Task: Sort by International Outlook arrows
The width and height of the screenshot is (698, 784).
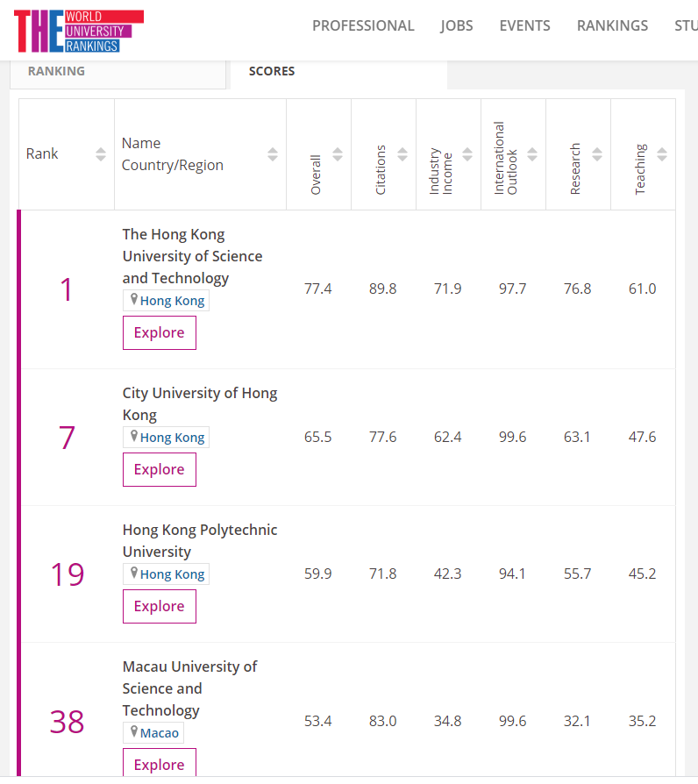Action: tap(532, 154)
